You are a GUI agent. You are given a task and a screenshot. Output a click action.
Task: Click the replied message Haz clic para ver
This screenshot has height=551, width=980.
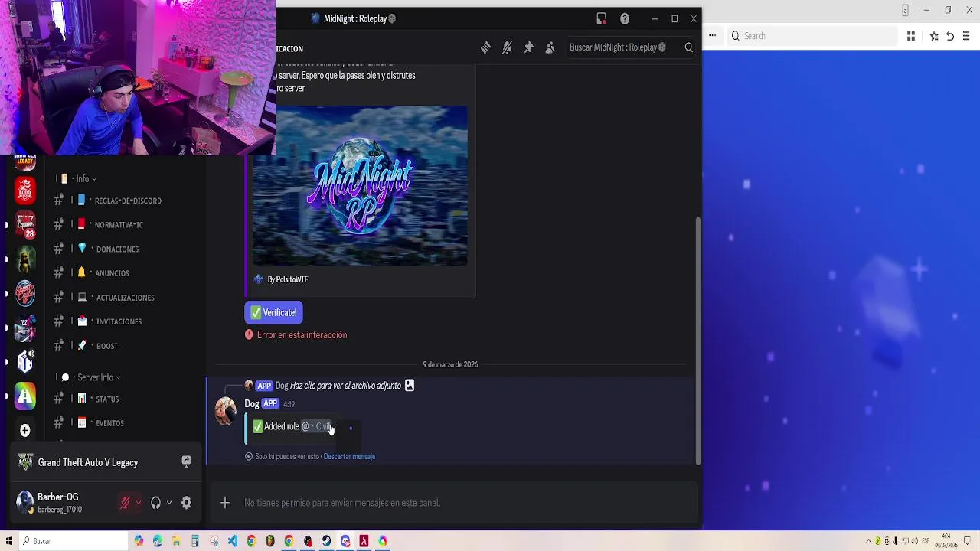click(x=345, y=385)
